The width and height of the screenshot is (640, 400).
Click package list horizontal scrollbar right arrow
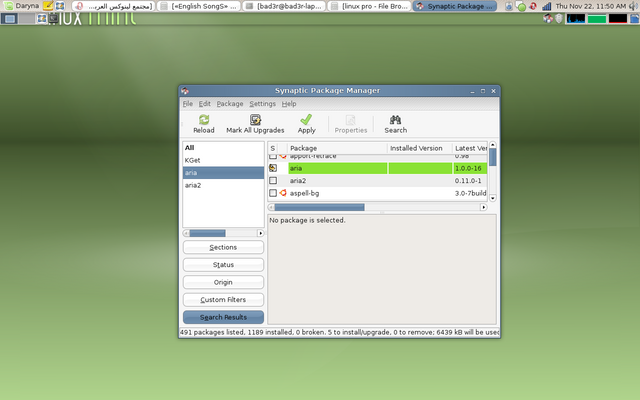click(x=484, y=207)
